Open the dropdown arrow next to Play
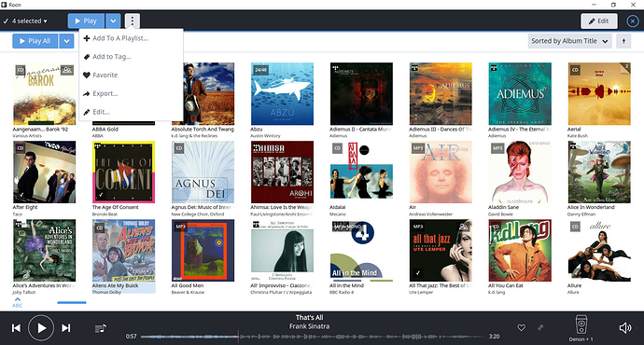644x345 pixels. click(113, 21)
